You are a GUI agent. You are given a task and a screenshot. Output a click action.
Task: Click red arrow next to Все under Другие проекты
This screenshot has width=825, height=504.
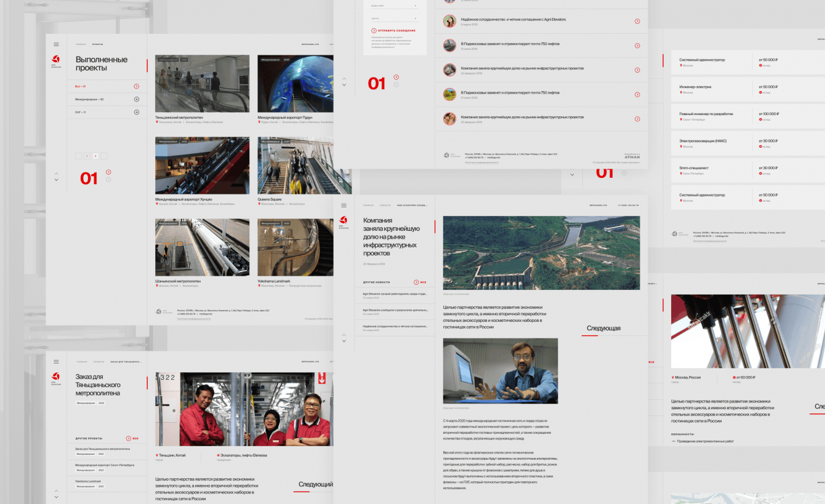click(x=129, y=439)
